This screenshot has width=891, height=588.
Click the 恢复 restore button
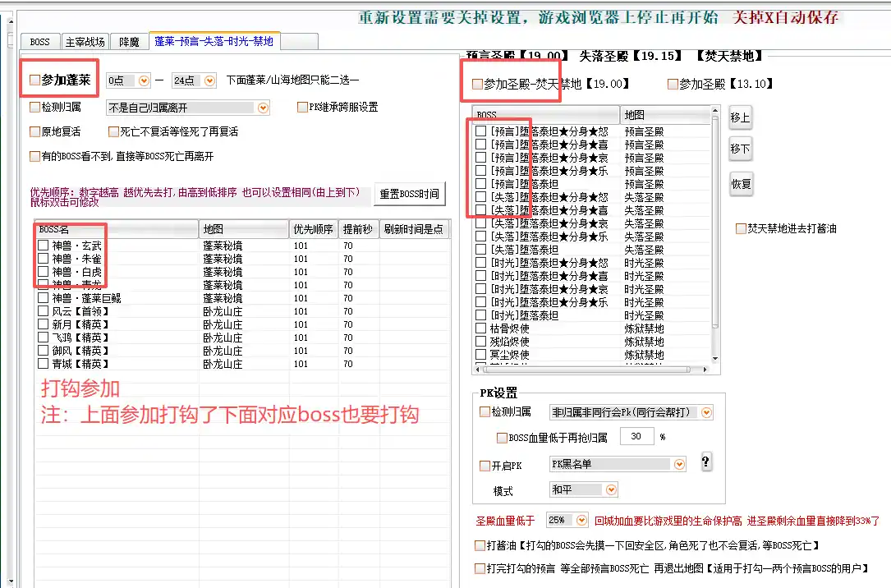point(741,184)
